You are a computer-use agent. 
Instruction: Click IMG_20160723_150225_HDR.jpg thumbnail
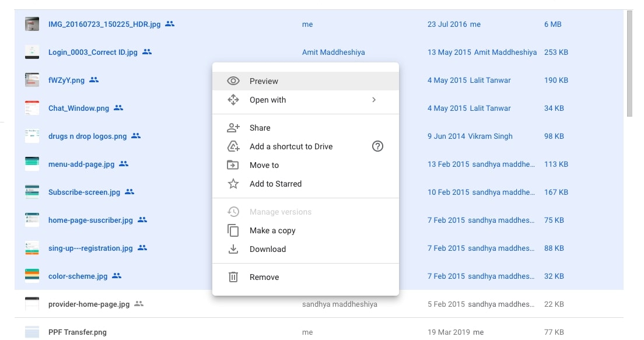click(x=32, y=24)
